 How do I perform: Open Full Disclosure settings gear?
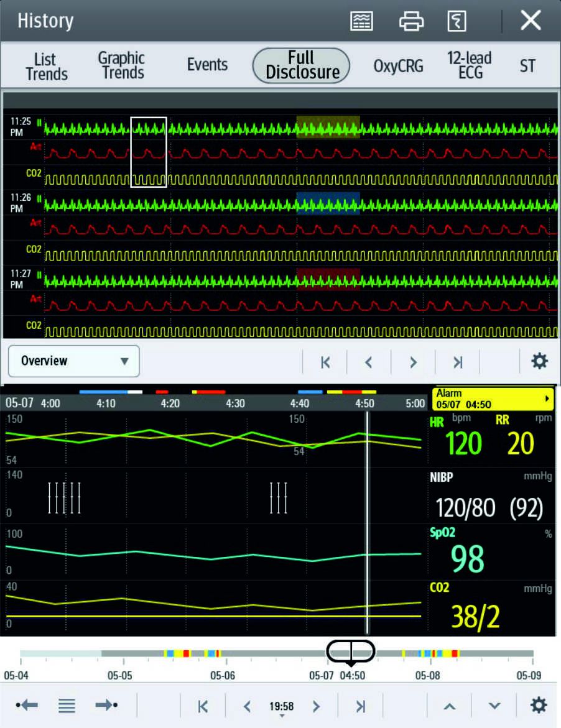539,361
